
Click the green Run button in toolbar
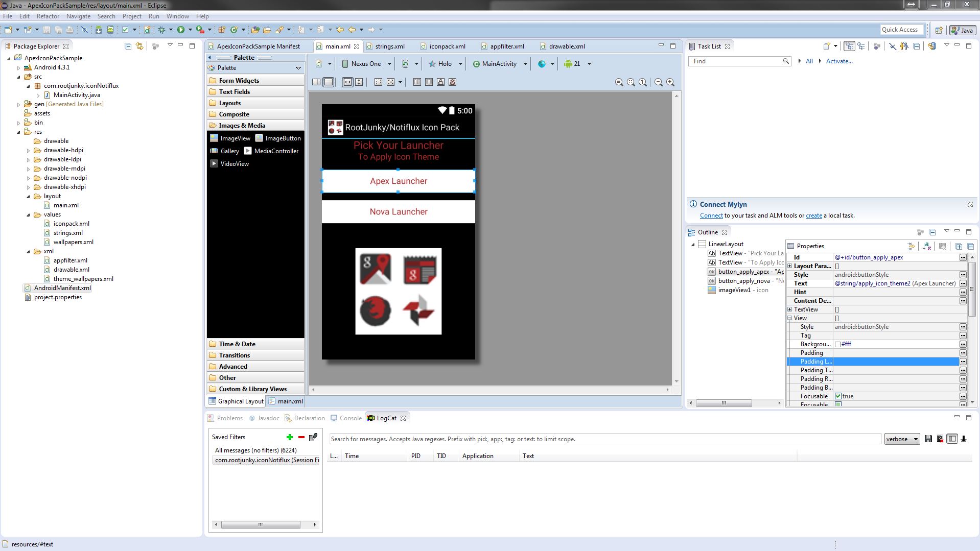(180, 30)
